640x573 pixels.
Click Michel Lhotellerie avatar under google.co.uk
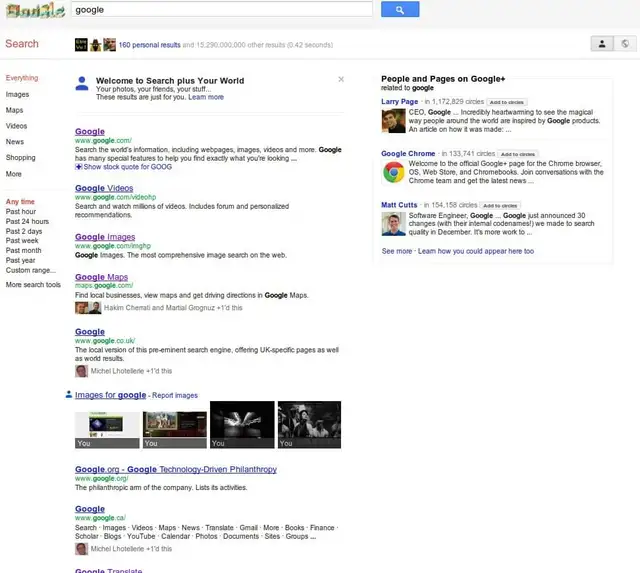point(81,371)
